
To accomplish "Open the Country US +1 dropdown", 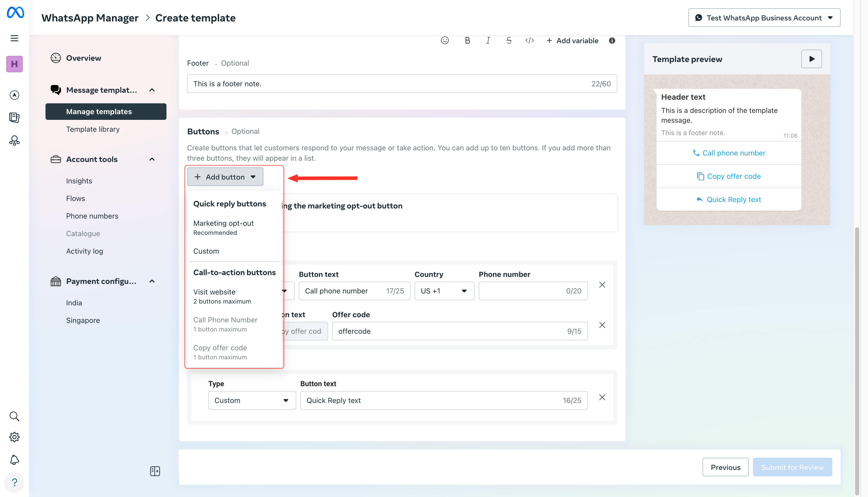I will [444, 291].
